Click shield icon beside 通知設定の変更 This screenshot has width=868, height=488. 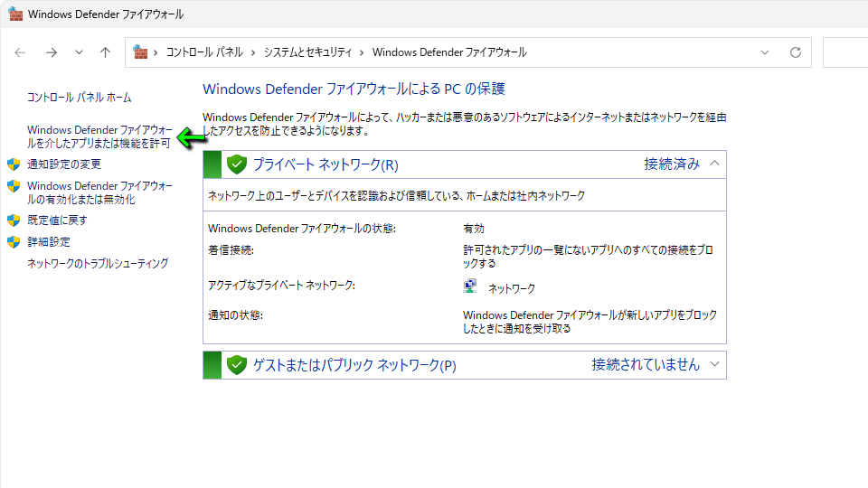click(x=14, y=164)
